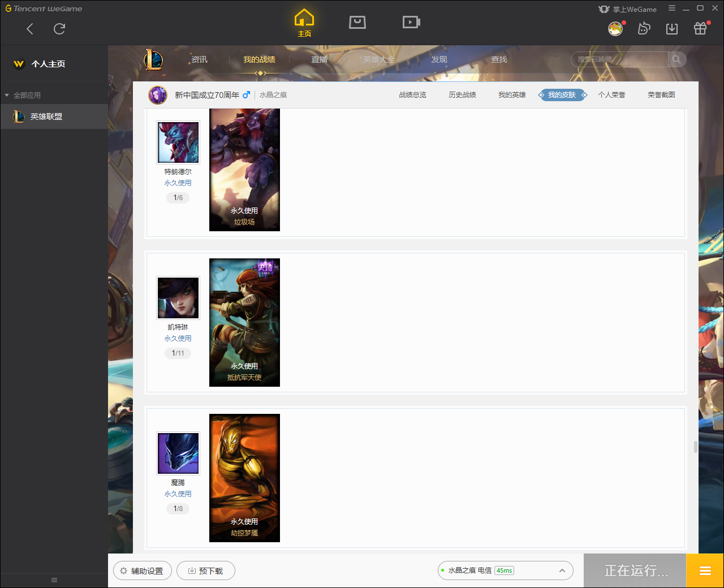Open yellow launch options menu button

[705, 570]
